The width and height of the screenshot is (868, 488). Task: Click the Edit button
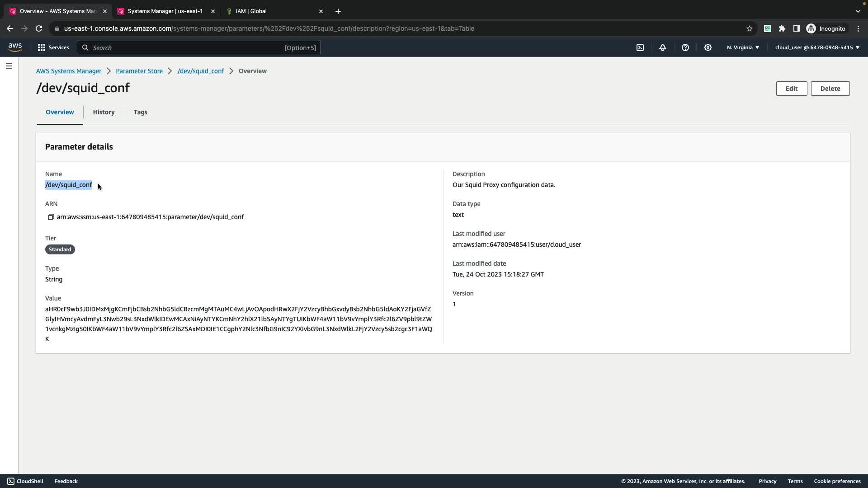click(791, 89)
